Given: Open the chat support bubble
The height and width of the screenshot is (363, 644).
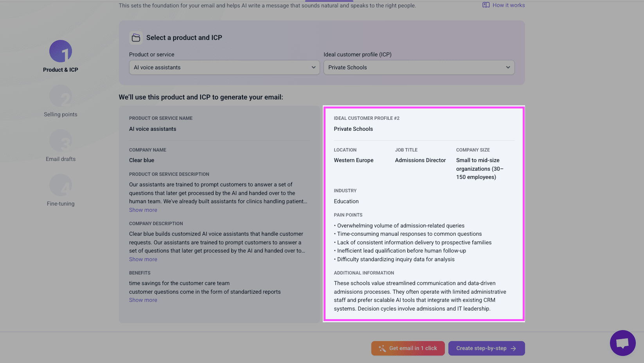Looking at the screenshot, I should click(622, 343).
